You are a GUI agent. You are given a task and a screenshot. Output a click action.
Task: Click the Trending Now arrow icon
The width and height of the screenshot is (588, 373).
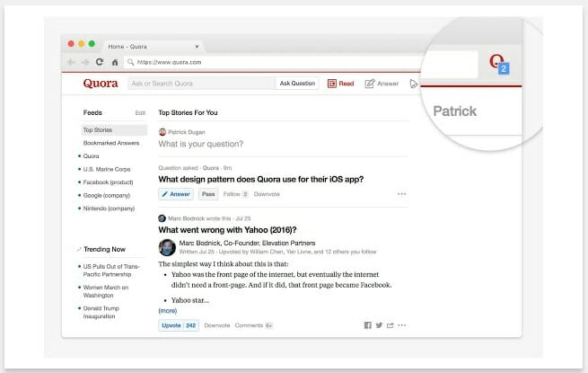79,250
